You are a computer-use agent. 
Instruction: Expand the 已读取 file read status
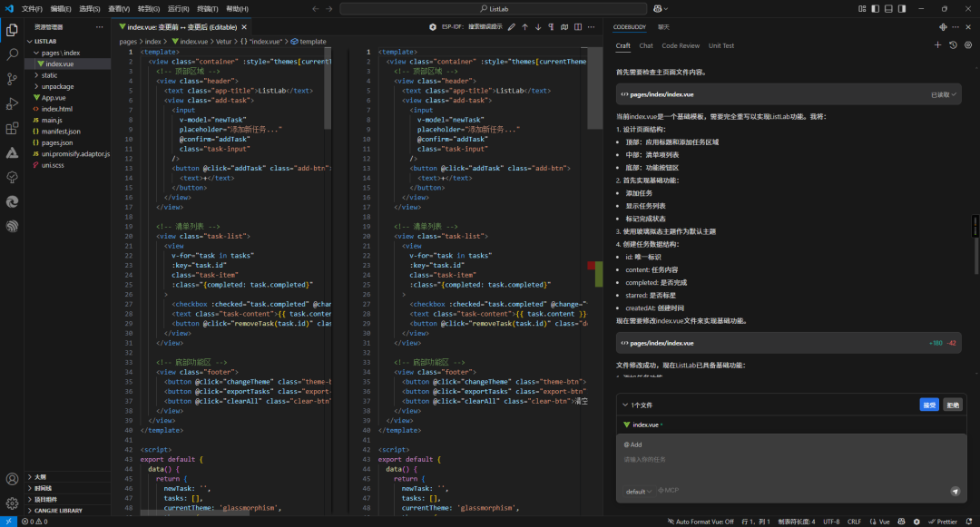click(x=944, y=95)
